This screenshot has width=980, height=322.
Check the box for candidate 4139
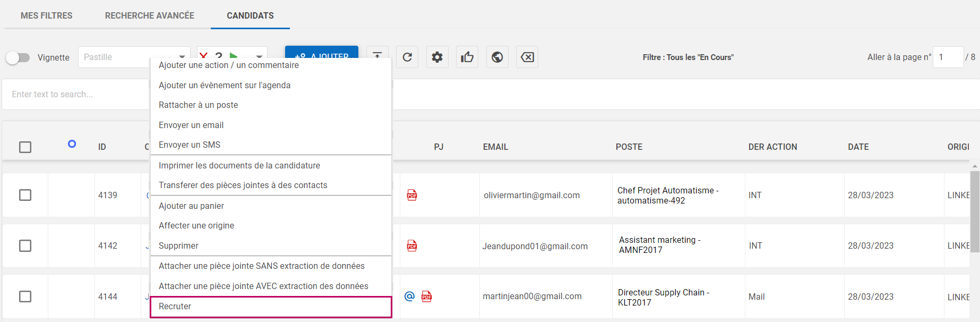(25, 195)
